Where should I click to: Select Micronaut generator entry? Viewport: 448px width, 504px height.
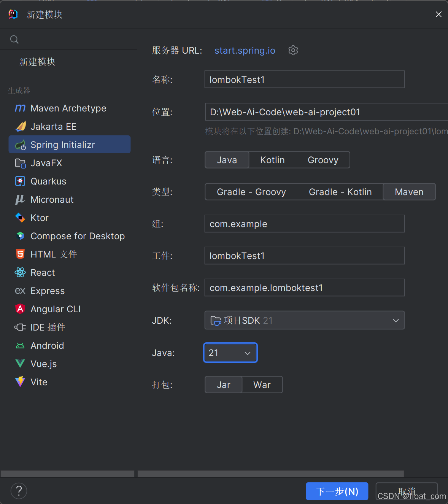pyautogui.click(x=70, y=200)
